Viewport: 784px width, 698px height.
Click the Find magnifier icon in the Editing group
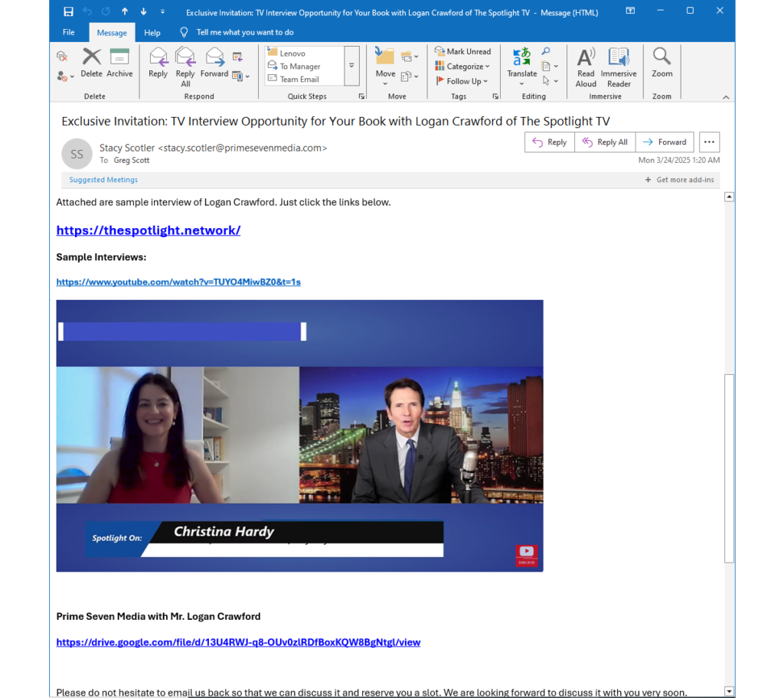pos(545,51)
